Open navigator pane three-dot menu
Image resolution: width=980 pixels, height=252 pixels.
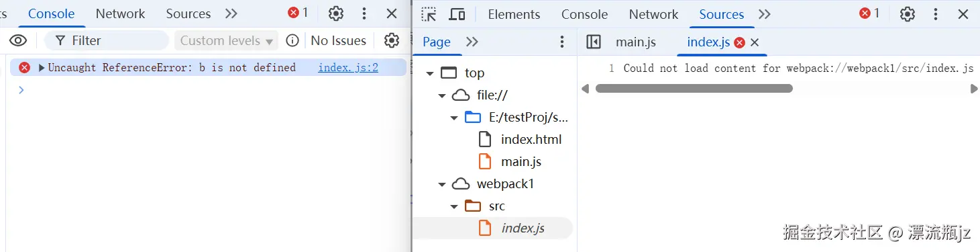tap(562, 42)
